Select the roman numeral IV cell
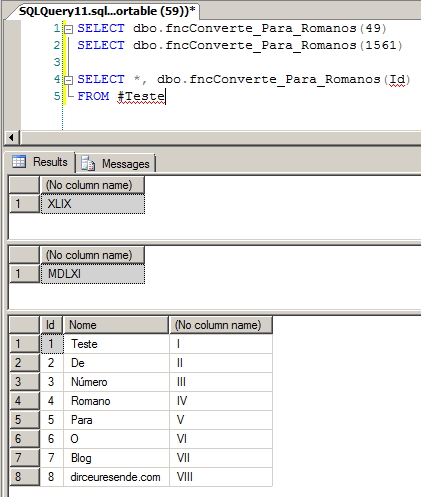The width and height of the screenshot is (421, 497). point(221,401)
